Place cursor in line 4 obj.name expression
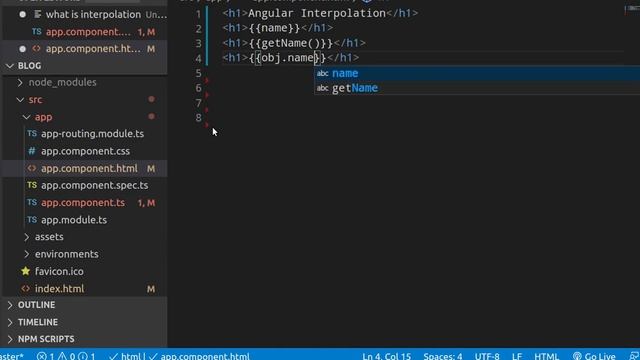This screenshot has height=360, width=640. (287, 58)
